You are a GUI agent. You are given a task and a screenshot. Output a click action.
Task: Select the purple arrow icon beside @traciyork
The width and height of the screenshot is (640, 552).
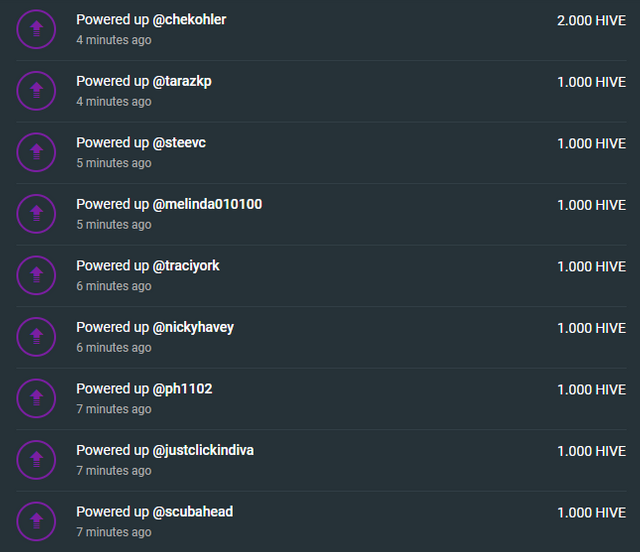tap(36, 275)
